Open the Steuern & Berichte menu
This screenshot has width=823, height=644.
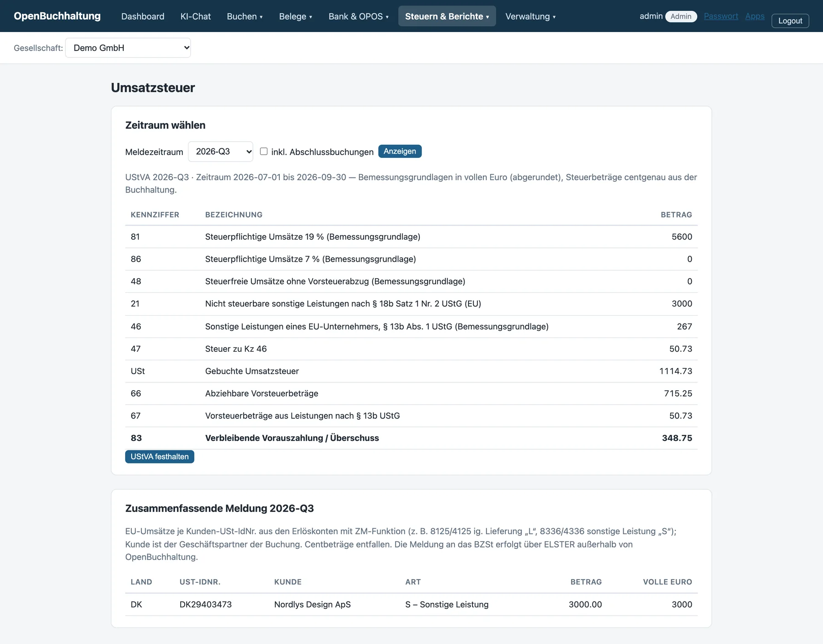[447, 16]
